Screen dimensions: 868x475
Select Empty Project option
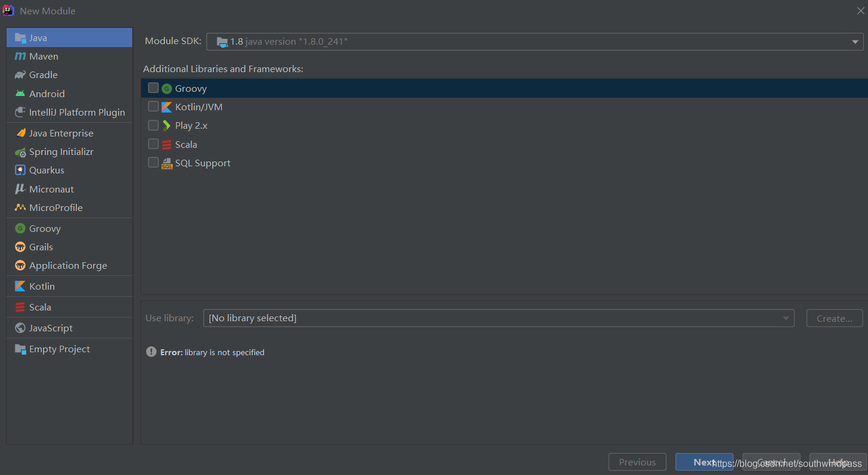tap(69, 349)
